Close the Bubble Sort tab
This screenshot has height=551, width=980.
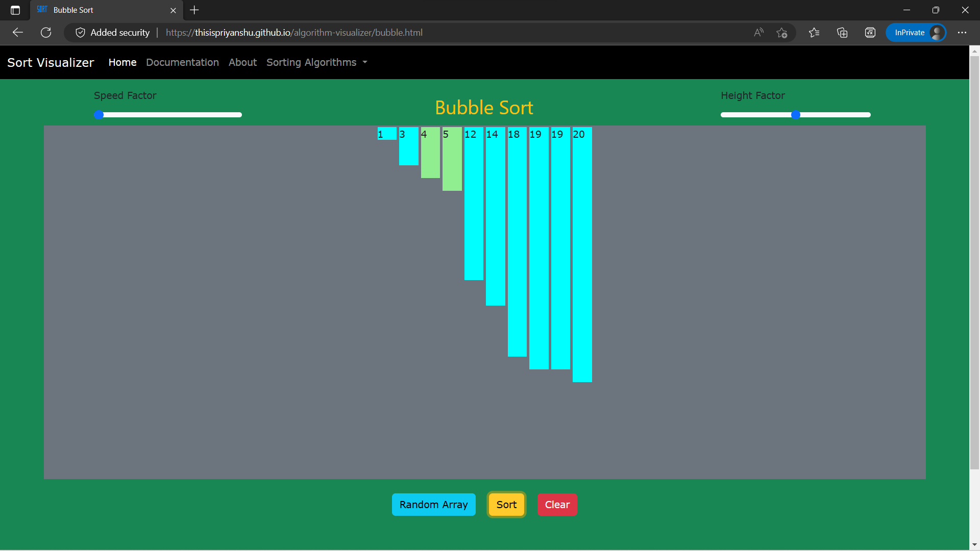tap(173, 10)
